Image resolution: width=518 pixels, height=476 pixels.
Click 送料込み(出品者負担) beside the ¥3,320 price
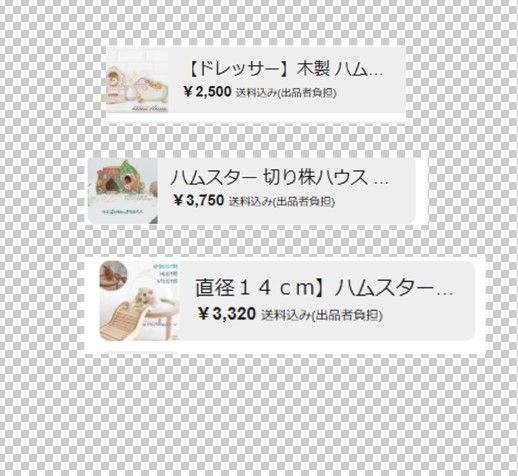click(x=322, y=315)
